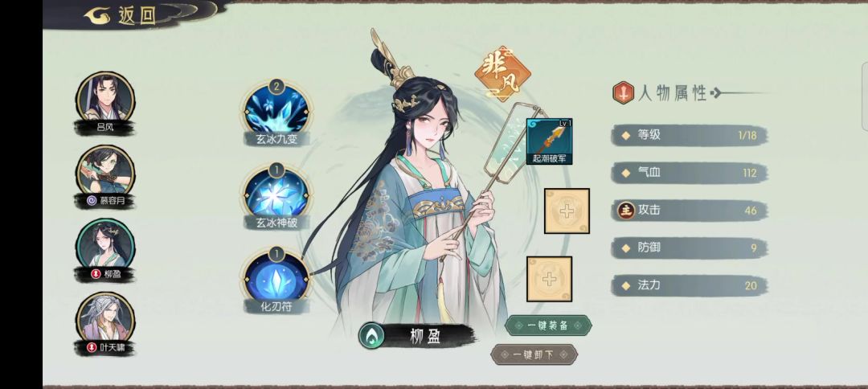The height and width of the screenshot is (389, 868).
Task: Switch to the 慕容月 character portrait
Action: (x=105, y=176)
